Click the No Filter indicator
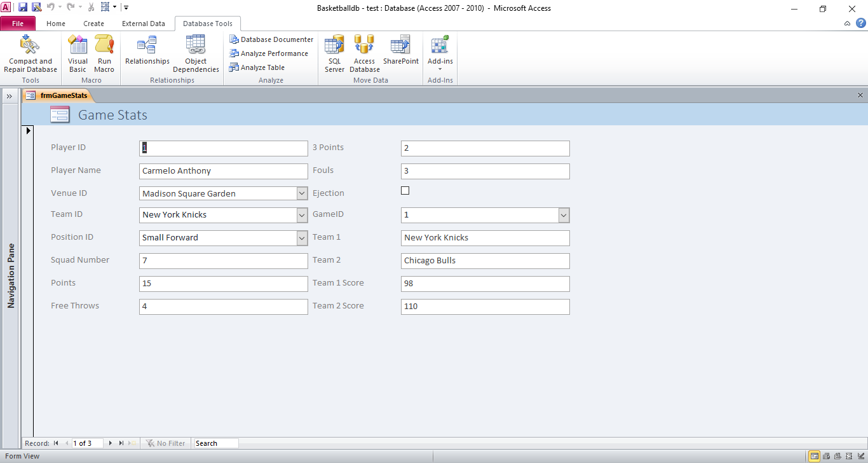Screen dimensions: 868x463 (166, 443)
